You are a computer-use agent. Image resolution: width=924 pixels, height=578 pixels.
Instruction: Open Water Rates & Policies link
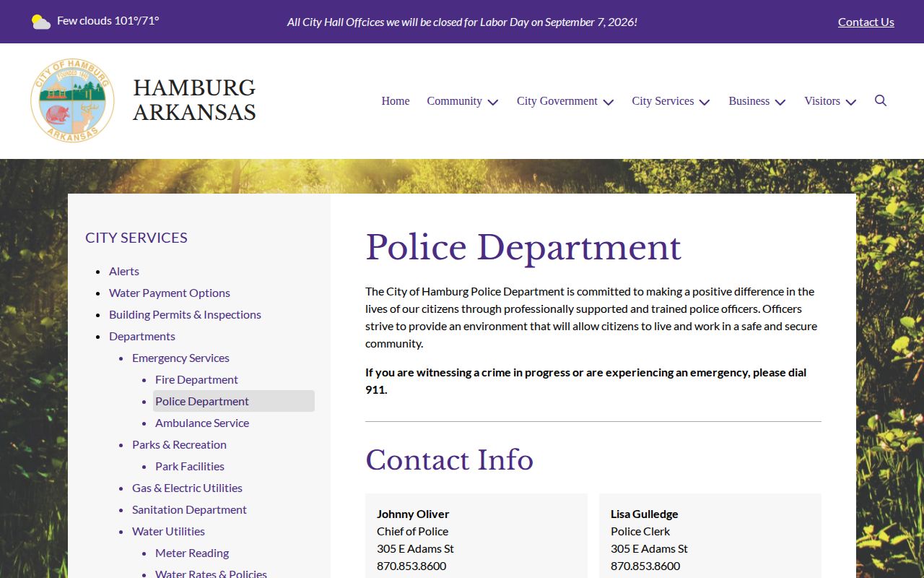(211, 574)
